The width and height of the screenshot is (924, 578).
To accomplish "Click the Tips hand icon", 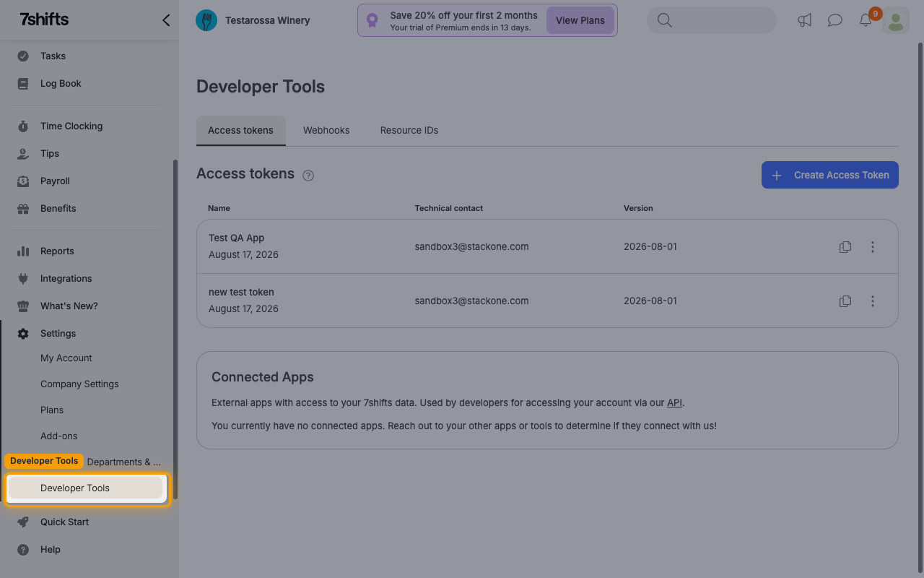I will [23, 153].
